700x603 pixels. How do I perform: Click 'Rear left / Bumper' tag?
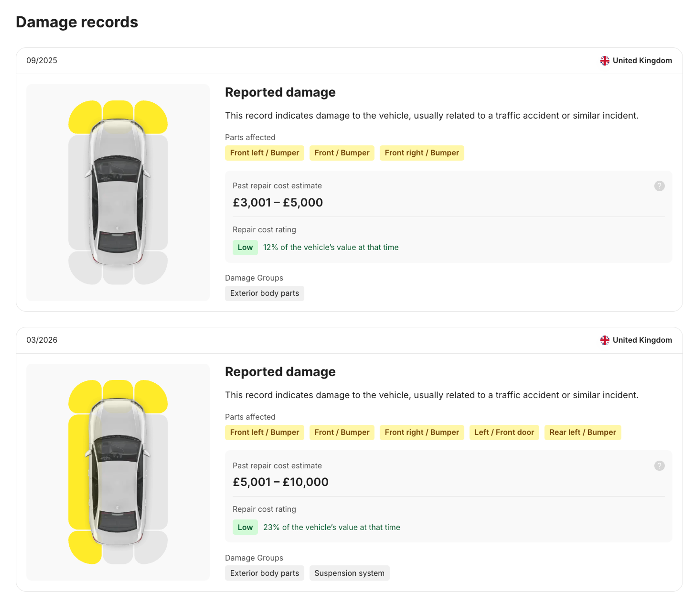click(x=582, y=432)
